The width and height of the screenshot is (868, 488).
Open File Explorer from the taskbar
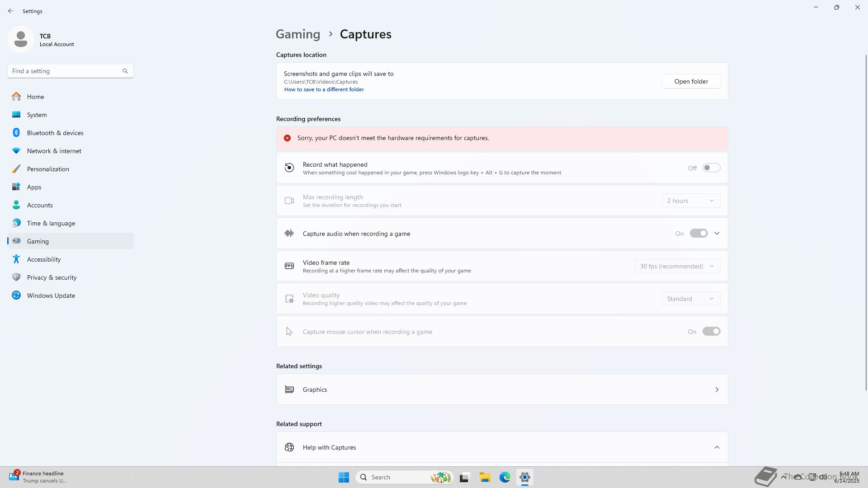click(485, 477)
